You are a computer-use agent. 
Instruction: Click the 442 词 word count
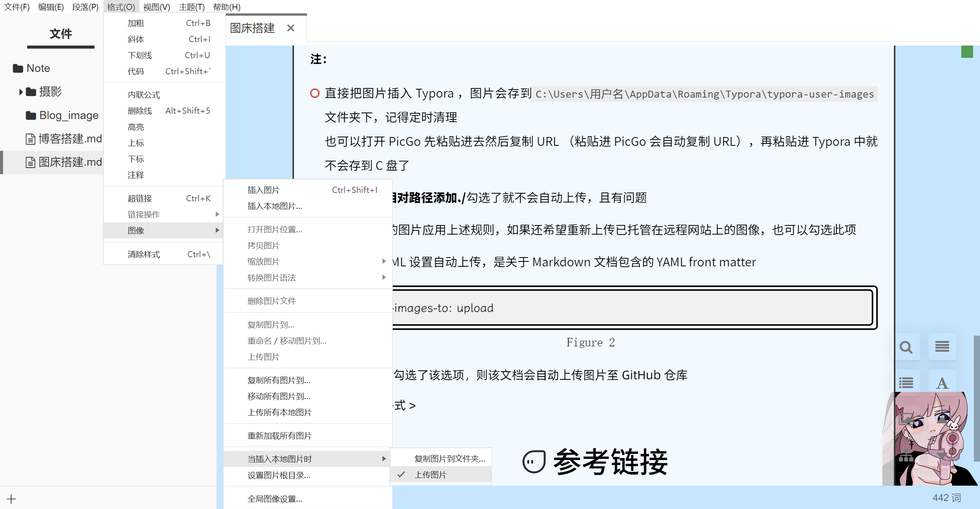[946, 498]
